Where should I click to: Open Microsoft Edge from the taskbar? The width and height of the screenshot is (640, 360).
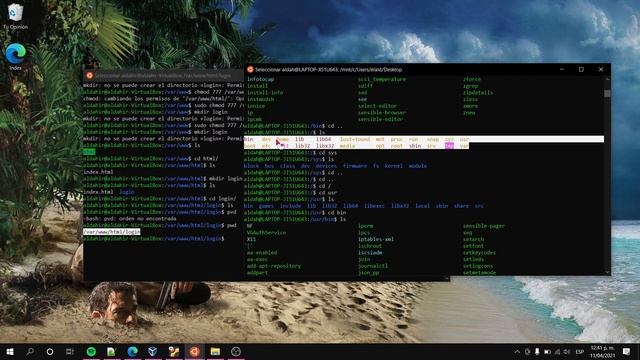coord(132,351)
